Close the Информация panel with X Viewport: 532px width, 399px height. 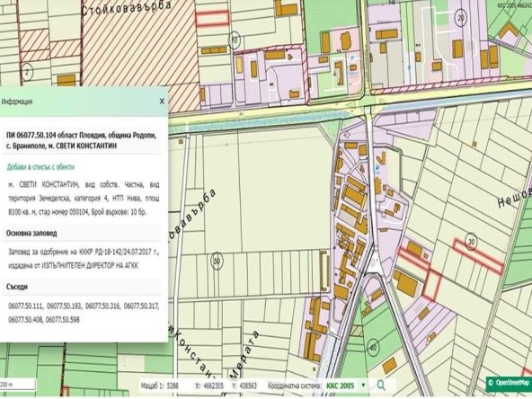coord(162,102)
